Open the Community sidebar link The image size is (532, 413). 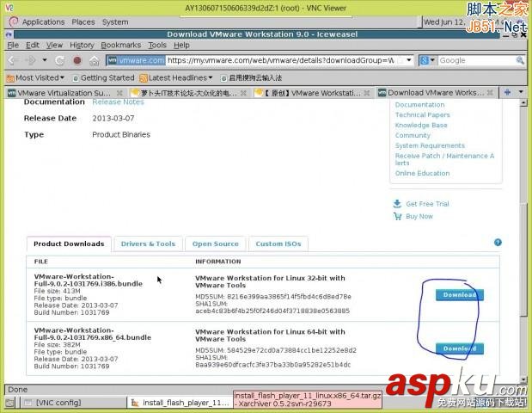tap(413, 136)
